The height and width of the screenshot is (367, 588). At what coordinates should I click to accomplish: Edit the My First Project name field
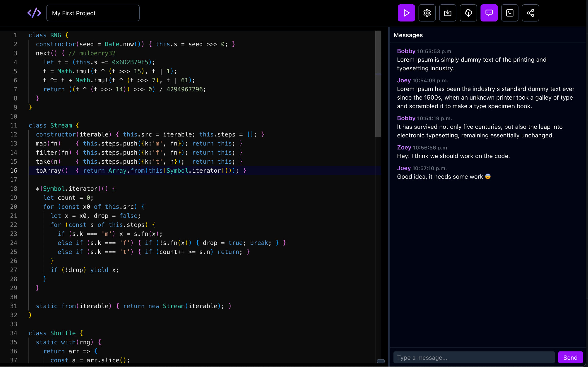point(93,13)
